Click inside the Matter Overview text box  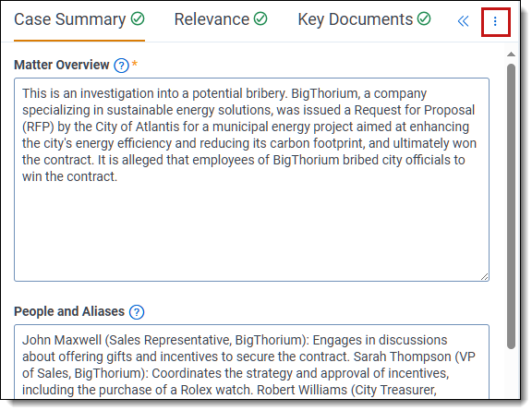click(251, 179)
